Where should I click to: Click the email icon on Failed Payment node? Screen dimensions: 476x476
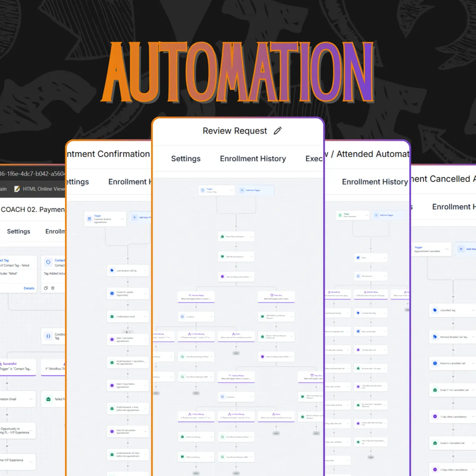tap(48, 399)
